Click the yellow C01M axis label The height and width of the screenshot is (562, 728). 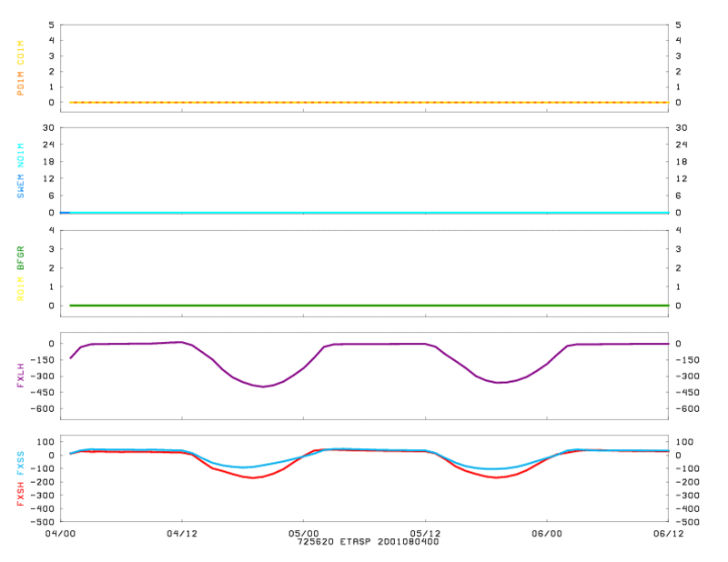point(20,53)
